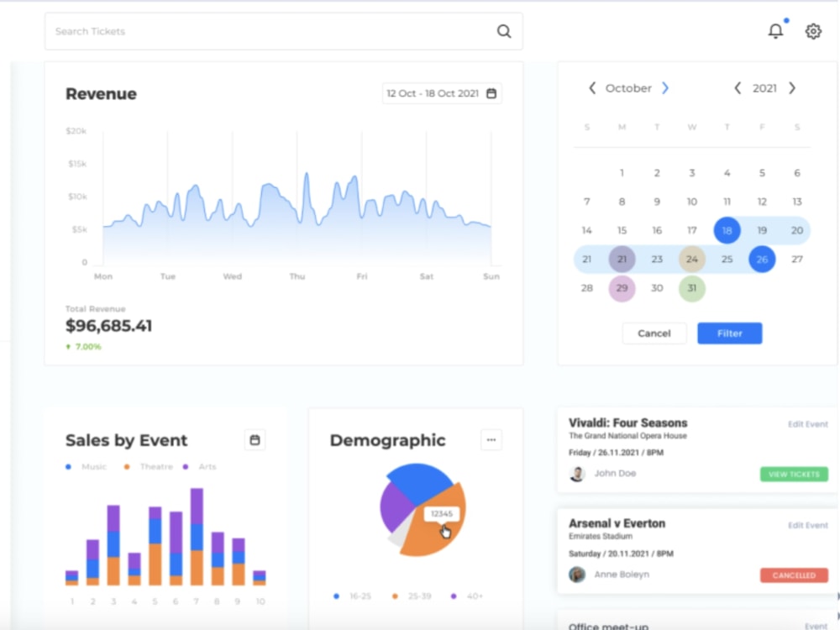Select calendar day 24
Viewport: 840px width, 630px height.
pyautogui.click(x=692, y=260)
